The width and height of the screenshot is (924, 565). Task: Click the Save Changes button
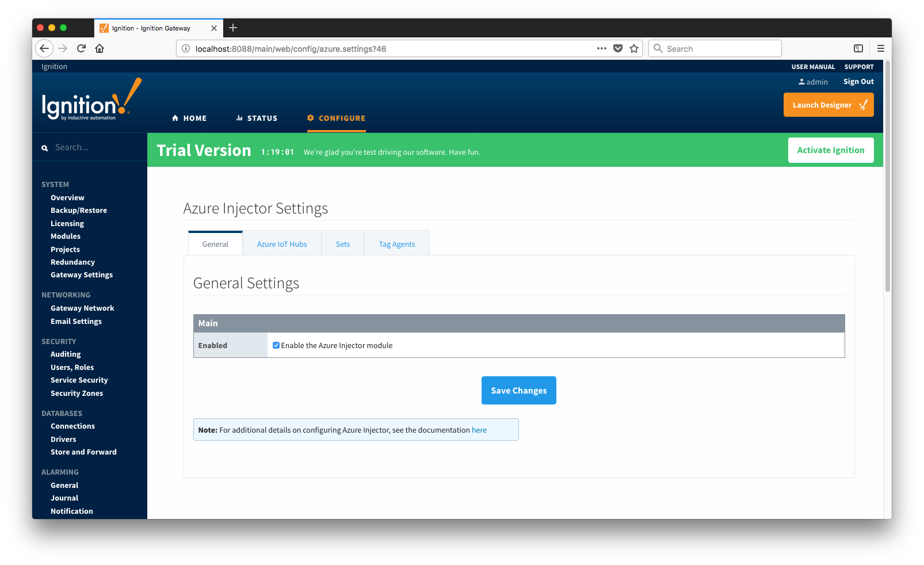pos(518,390)
